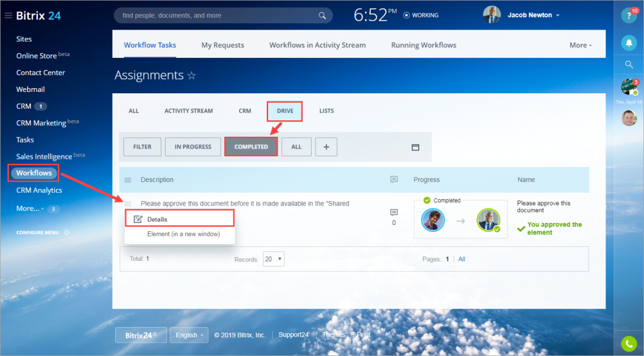Open comments icon for the approval task row
Screen dimensions: 644x356
point(394,212)
